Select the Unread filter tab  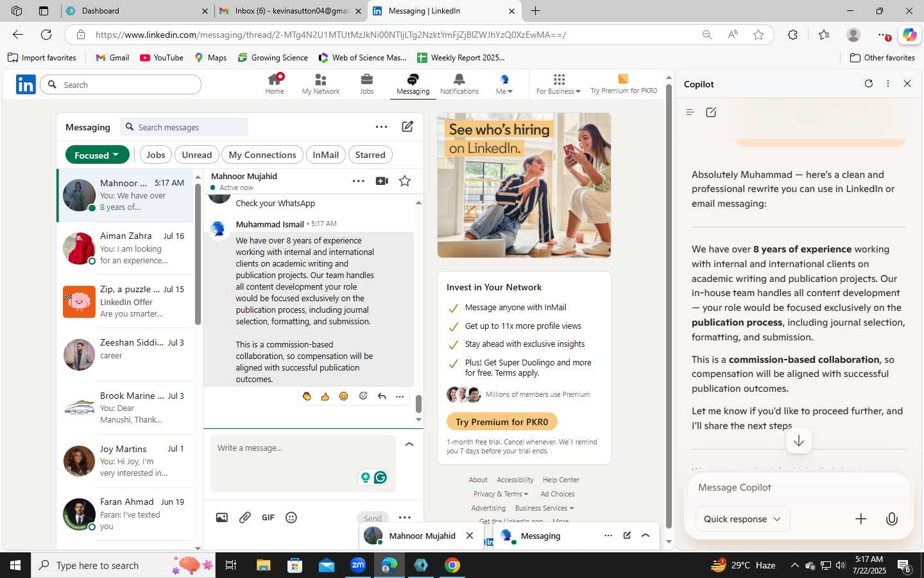coord(196,155)
